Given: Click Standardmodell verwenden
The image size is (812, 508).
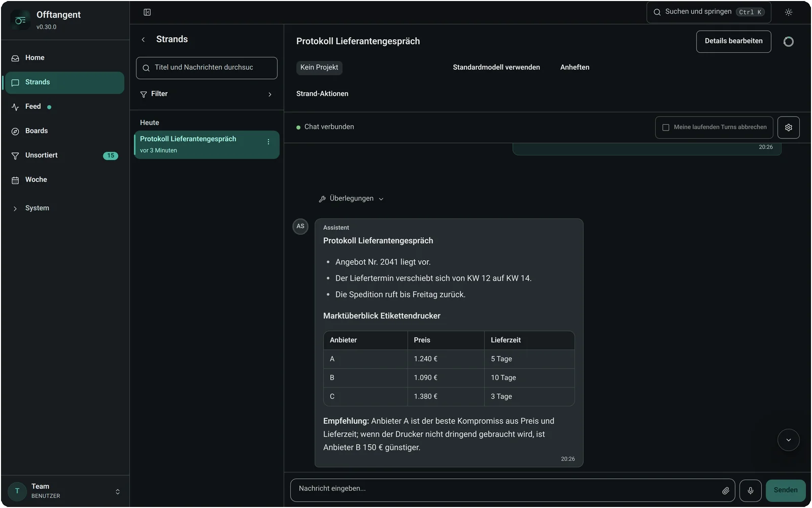Looking at the screenshot, I should (x=496, y=68).
